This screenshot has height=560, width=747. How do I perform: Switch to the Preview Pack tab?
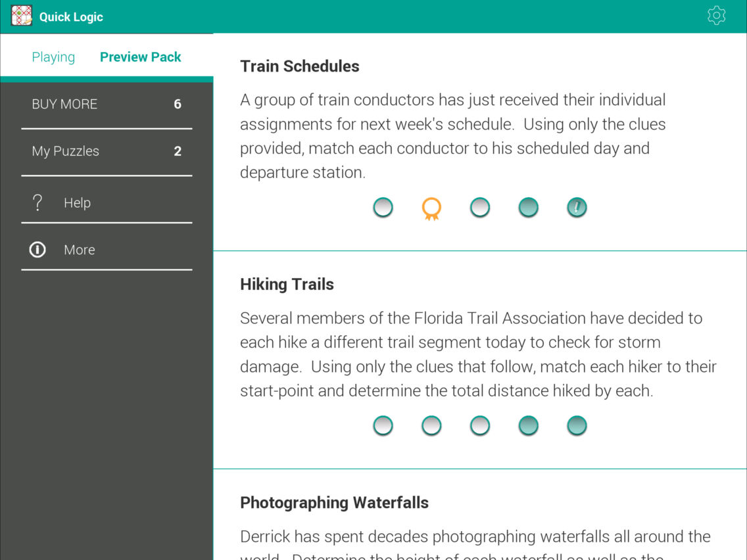pyautogui.click(x=141, y=57)
